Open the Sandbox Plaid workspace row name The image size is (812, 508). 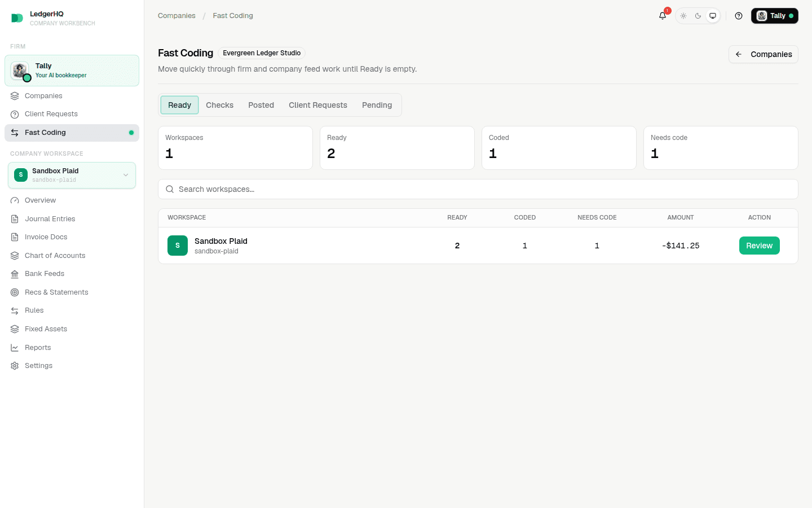221,241
